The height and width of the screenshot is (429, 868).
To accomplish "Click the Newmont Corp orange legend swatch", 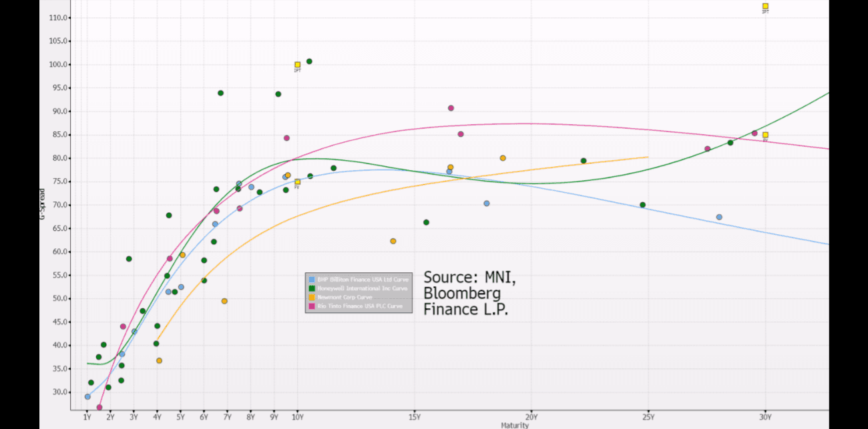I will pyautogui.click(x=311, y=297).
